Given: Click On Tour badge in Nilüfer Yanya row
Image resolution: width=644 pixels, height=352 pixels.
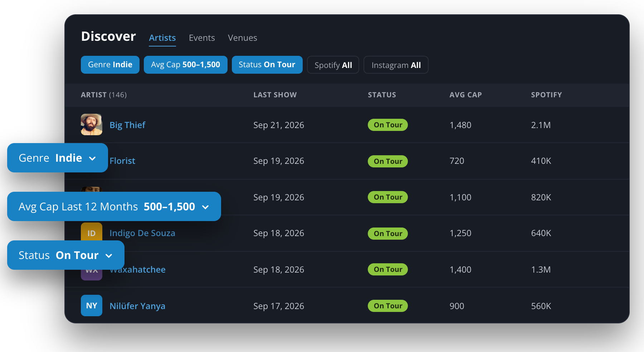Looking at the screenshot, I should coord(388,306).
